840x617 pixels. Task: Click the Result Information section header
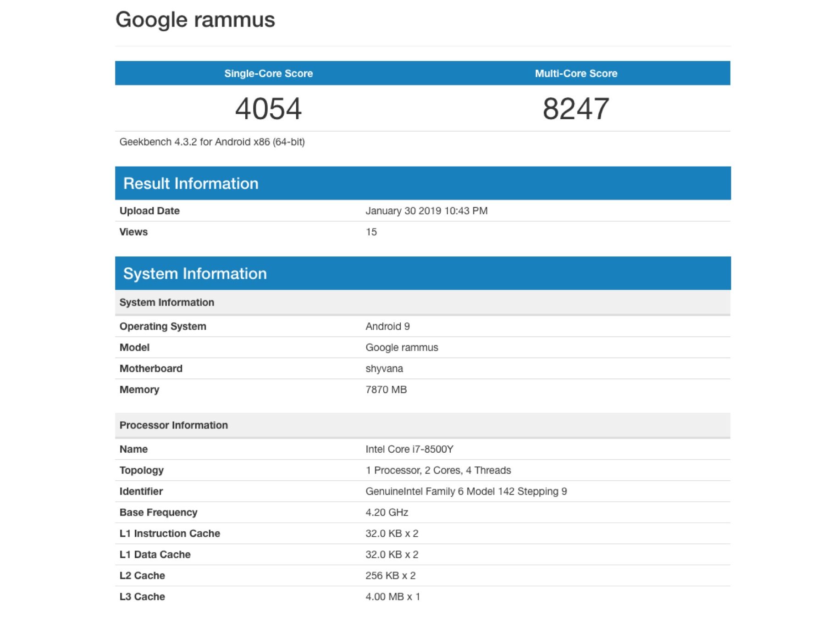coord(191,183)
